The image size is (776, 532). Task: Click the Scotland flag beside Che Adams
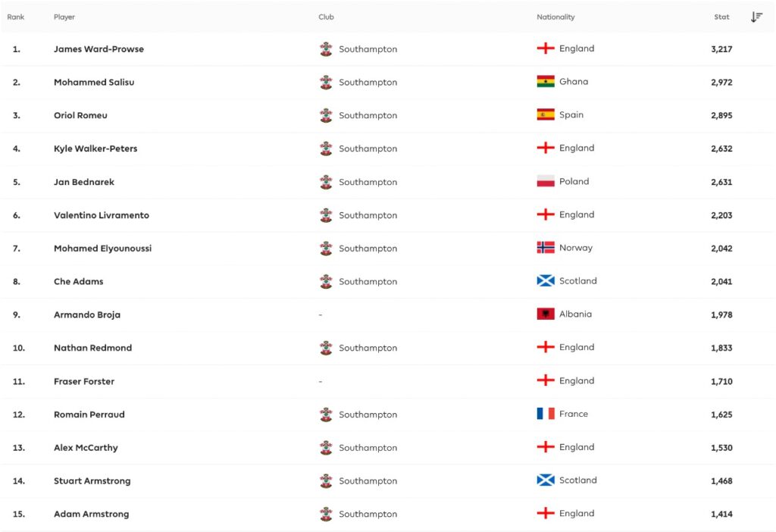click(546, 280)
